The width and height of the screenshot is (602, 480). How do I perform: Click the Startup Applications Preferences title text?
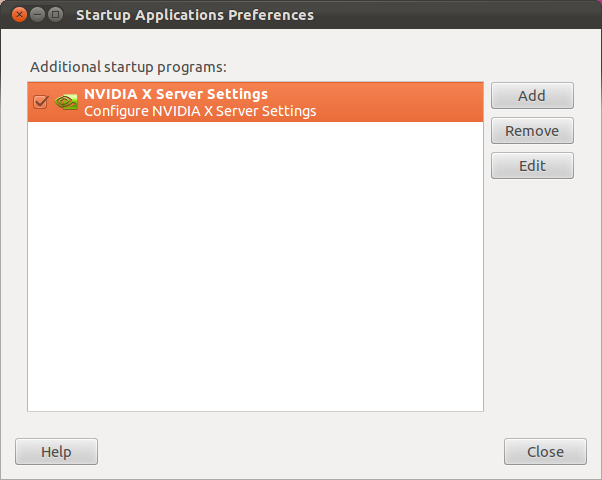[195, 15]
